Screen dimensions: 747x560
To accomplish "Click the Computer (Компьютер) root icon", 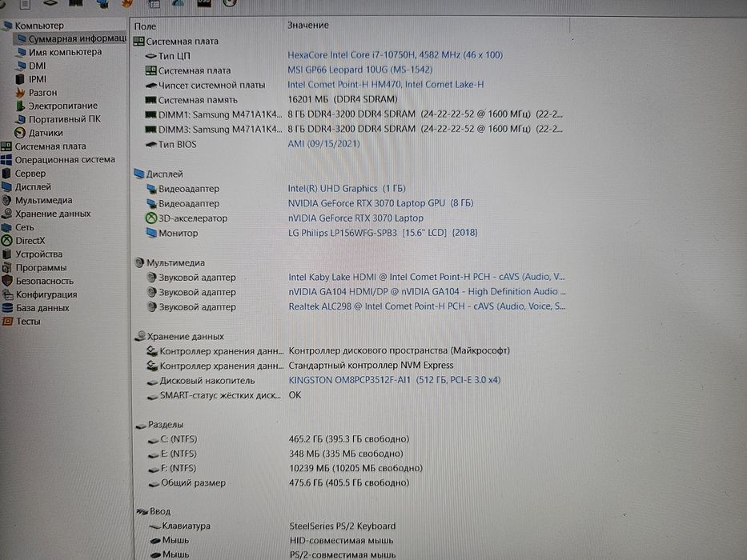I will 7,26.
